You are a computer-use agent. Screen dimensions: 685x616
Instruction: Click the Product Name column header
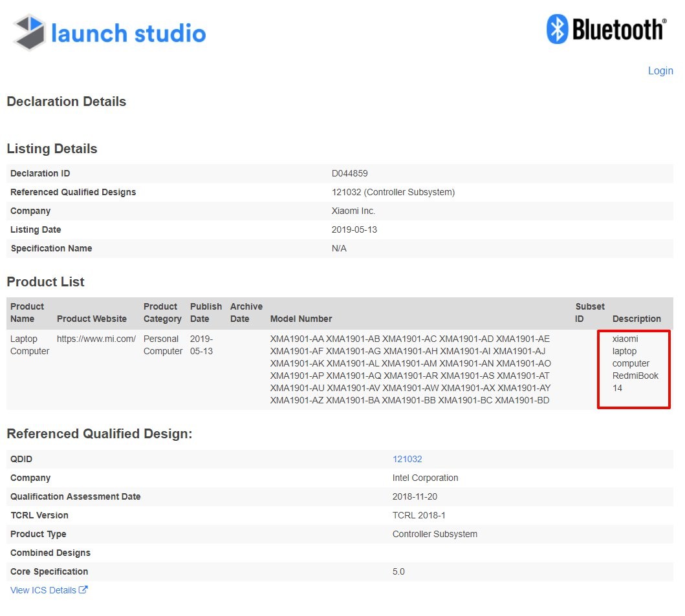tap(27, 313)
